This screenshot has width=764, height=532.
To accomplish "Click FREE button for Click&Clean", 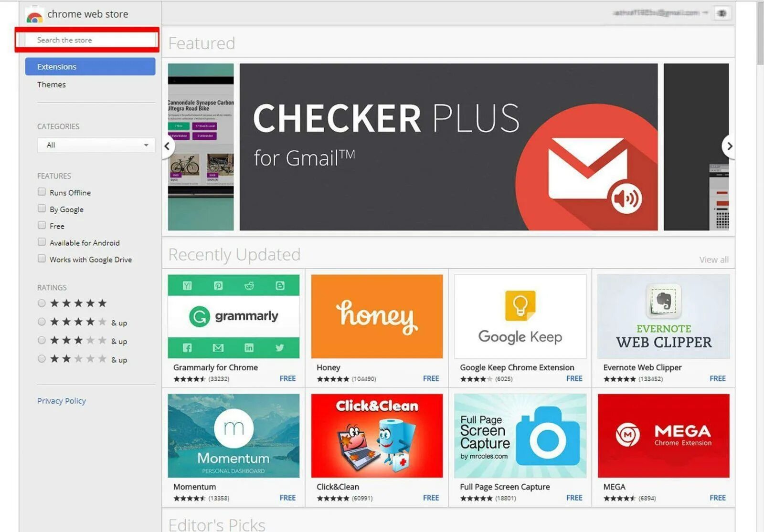I will click(431, 498).
